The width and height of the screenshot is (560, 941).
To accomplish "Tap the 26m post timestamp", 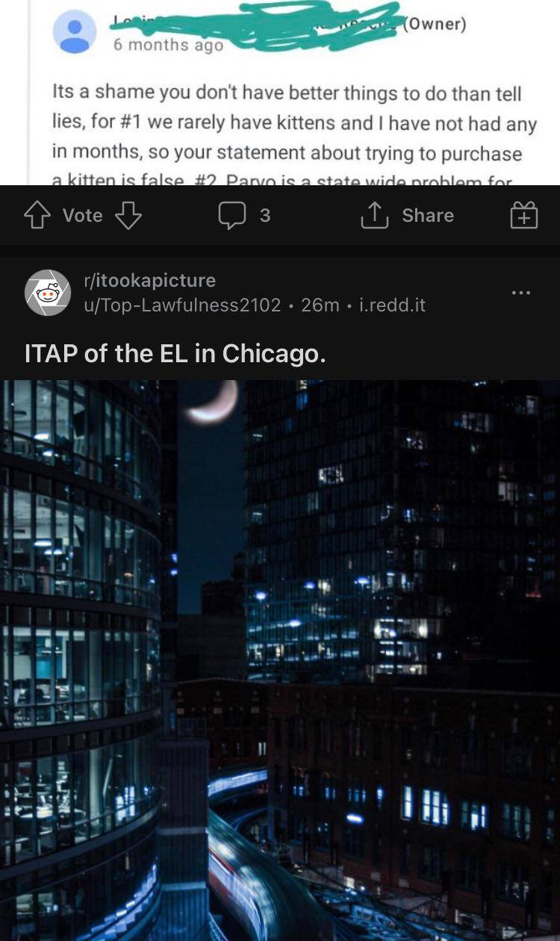I will (320, 305).
